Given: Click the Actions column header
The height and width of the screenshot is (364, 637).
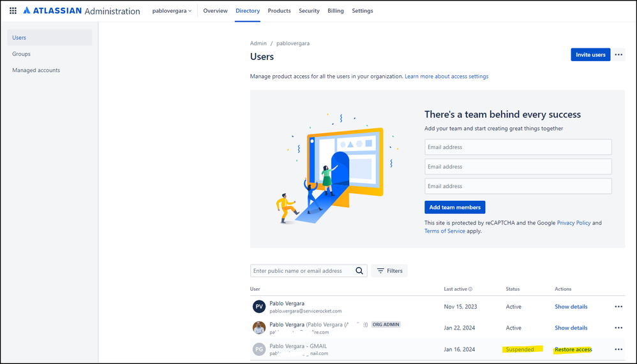Looking at the screenshot, I should [x=563, y=289].
